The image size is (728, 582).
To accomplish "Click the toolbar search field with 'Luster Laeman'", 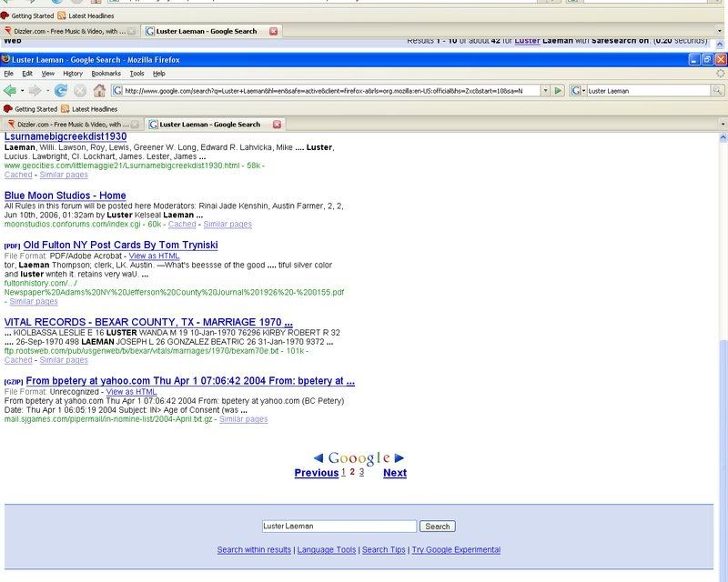I will coord(649,91).
